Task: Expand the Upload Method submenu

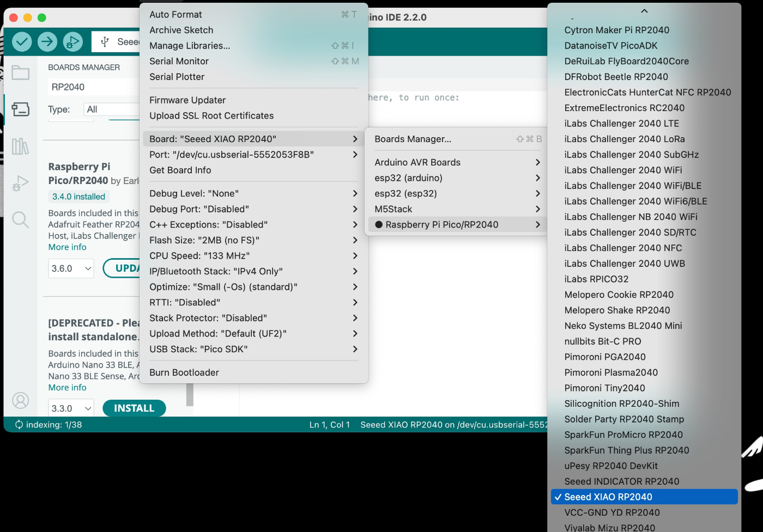Action: pos(253,333)
